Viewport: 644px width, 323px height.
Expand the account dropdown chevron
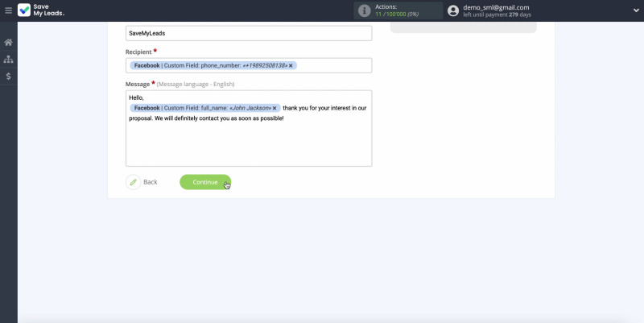(636, 10)
